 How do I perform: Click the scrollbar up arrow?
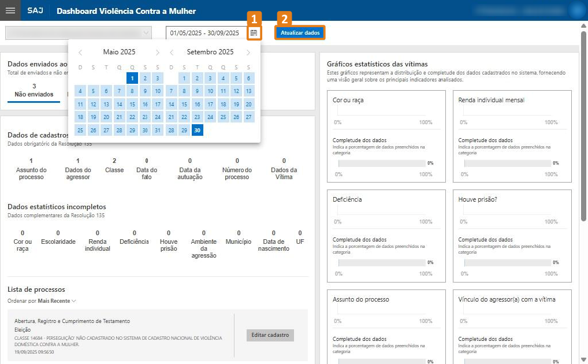583,26
